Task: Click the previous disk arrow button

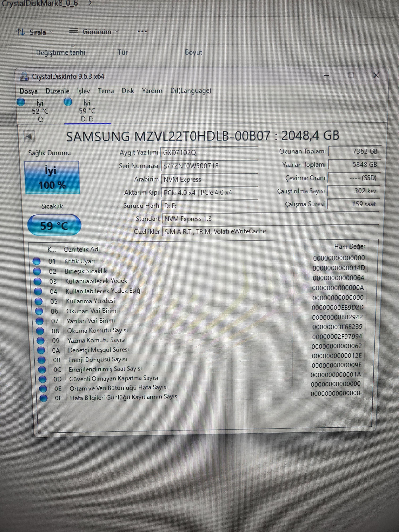Action: click(29, 137)
